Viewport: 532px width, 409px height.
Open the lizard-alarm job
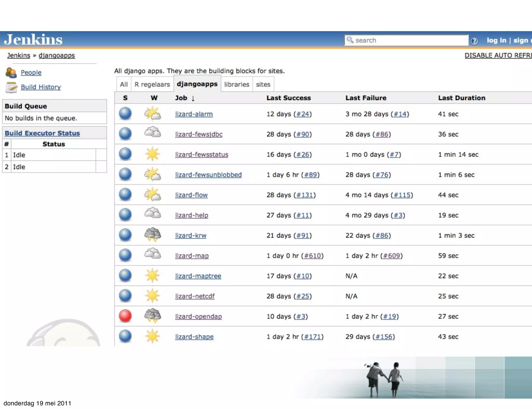click(x=194, y=114)
